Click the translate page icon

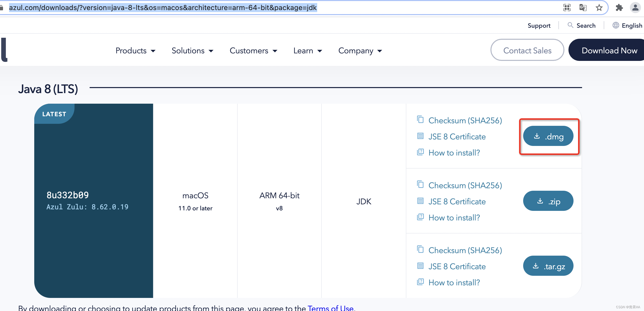click(x=583, y=8)
